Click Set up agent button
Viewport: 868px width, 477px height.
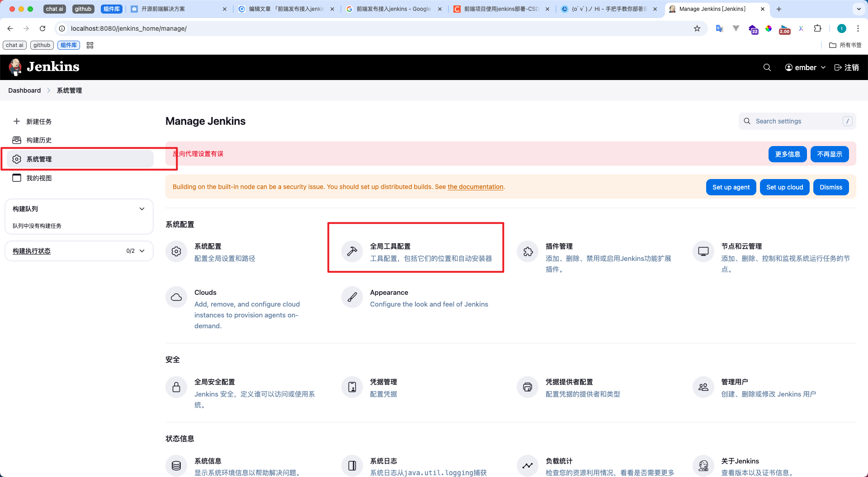point(731,187)
